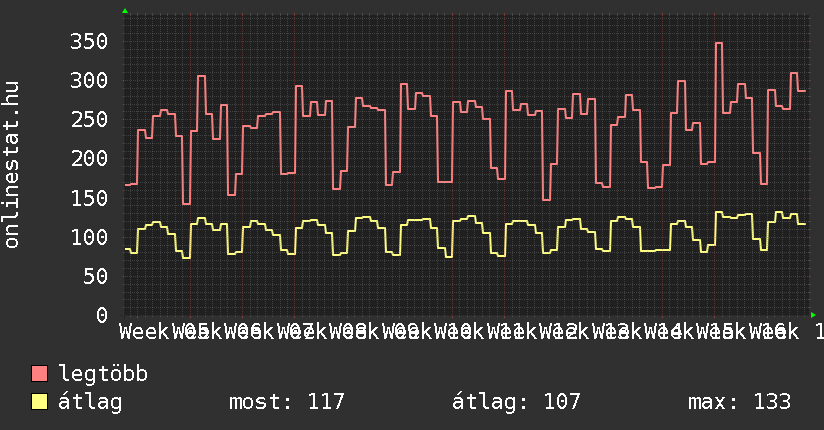Click the green arrow at x-axis right end
Image resolution: width=824 pixels, height=430 pixels.
tap(814, 315)
